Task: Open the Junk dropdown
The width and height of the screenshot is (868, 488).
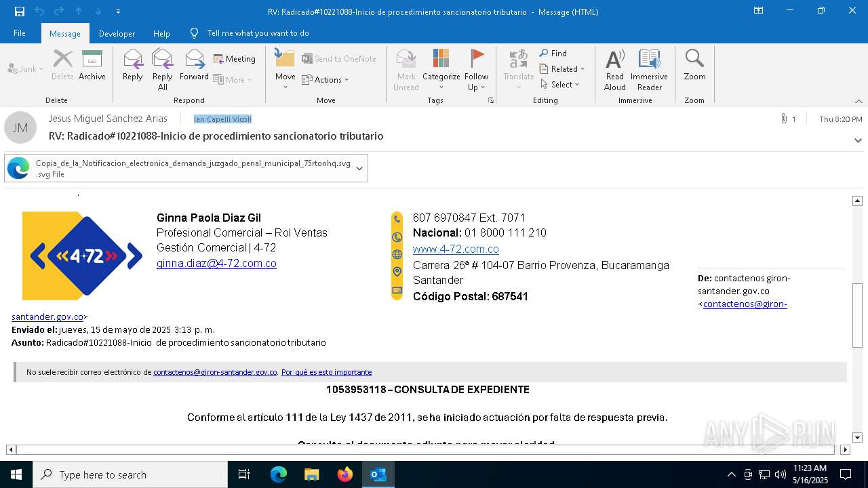Action: [26, 68]
